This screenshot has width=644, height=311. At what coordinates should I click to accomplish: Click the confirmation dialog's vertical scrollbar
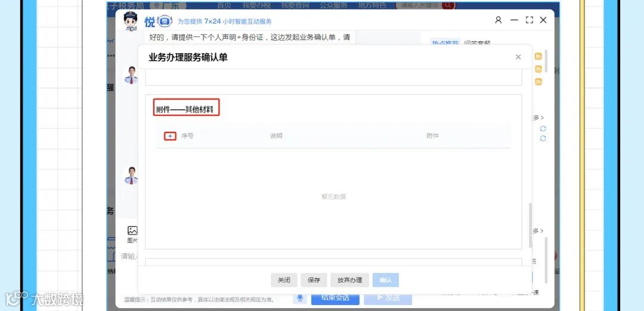530,226
